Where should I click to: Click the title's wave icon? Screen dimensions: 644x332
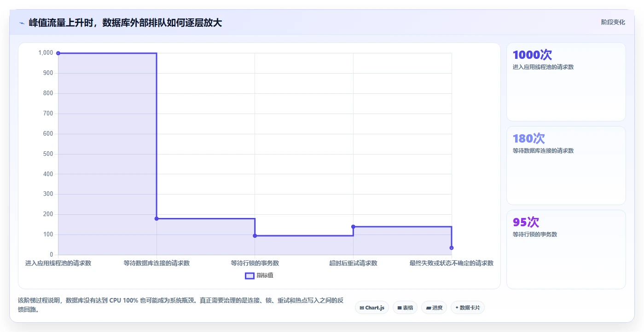[x=22, y=23]
